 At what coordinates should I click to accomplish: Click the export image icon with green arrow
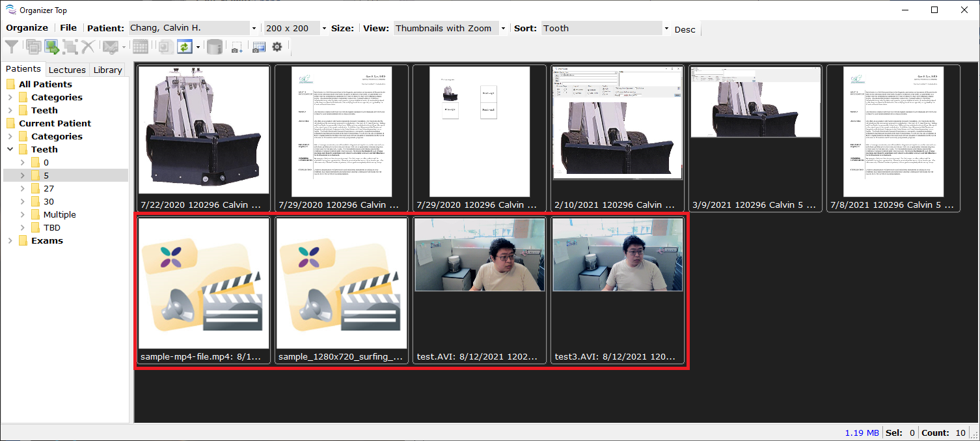(x=51, y=47)
